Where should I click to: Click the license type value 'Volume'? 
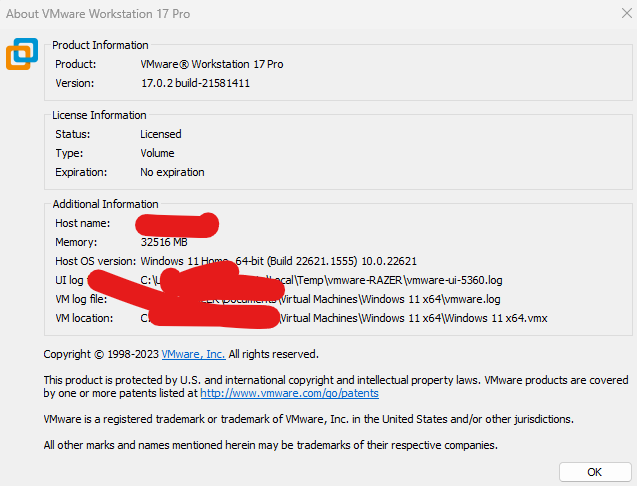tap(157, 153)
